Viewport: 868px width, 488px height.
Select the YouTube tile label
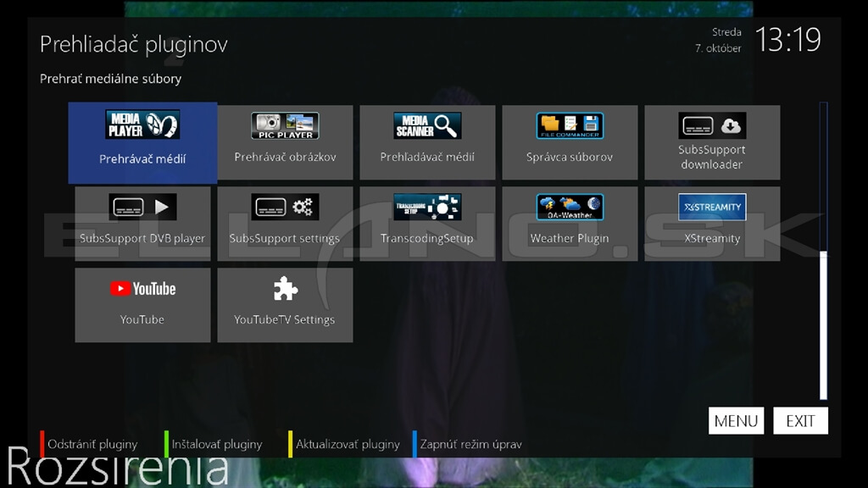(142, 319)
